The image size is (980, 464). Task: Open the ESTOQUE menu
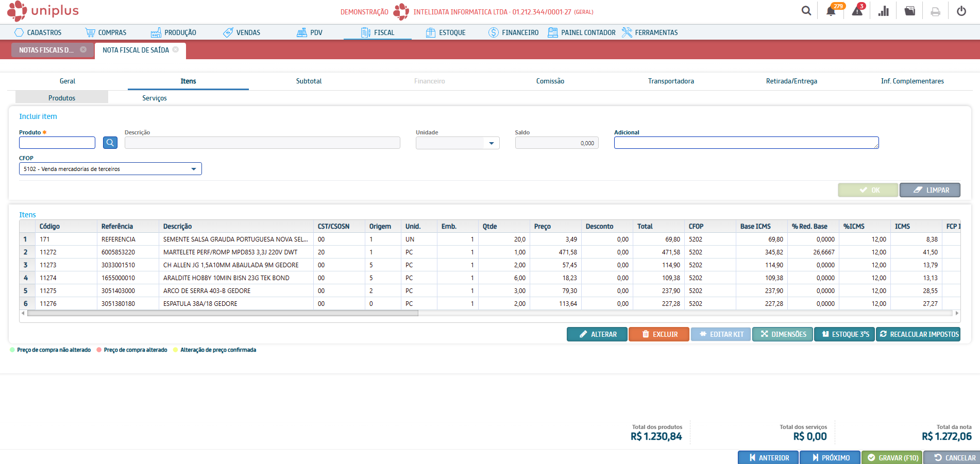click(446, 32)
